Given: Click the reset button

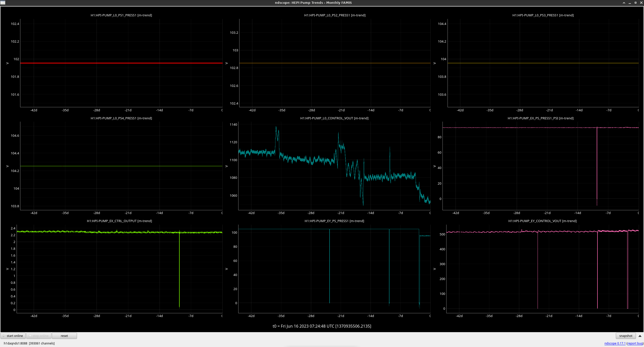Looking at the screenshot, I should [64, 336].
